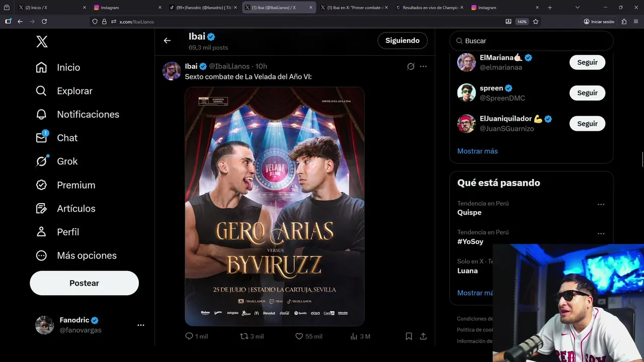Open list all tabs chevron

[577, 8]
